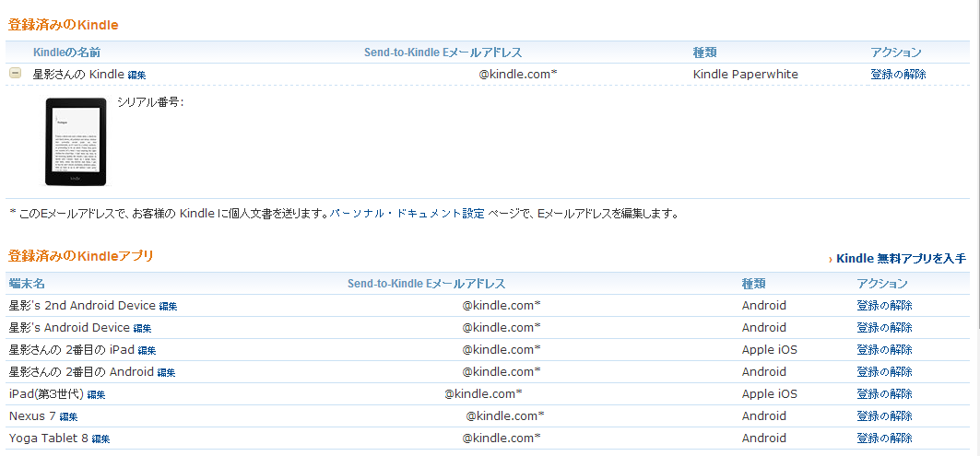Edit 星影's 2nd Android Device name
Image resolution: width=980 pixels, height=456 pixels.
[x=168, y=307]
